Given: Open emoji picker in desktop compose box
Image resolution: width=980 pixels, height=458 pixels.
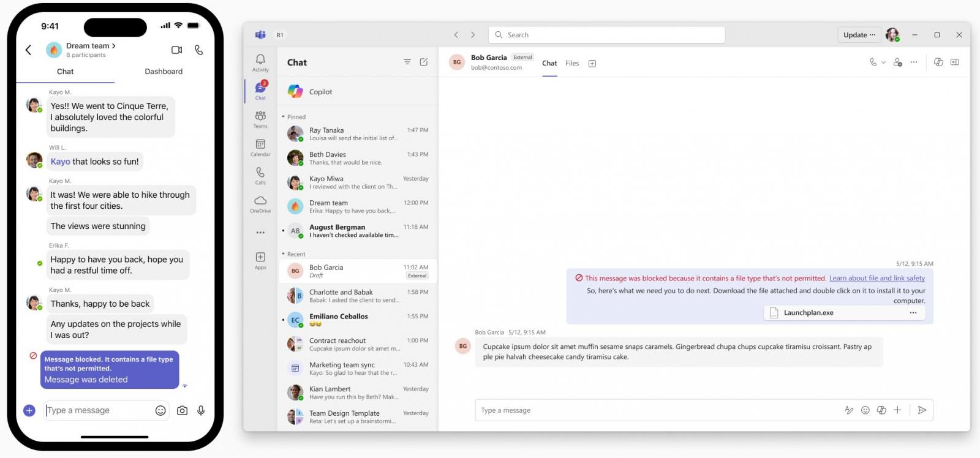Looking at the screenshot, I should coord(865,410).
